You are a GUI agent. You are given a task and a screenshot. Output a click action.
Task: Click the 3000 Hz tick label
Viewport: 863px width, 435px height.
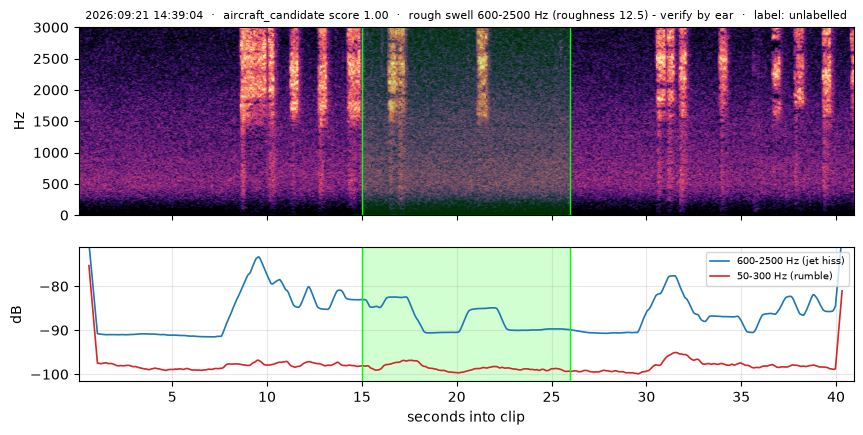(52, 28)
